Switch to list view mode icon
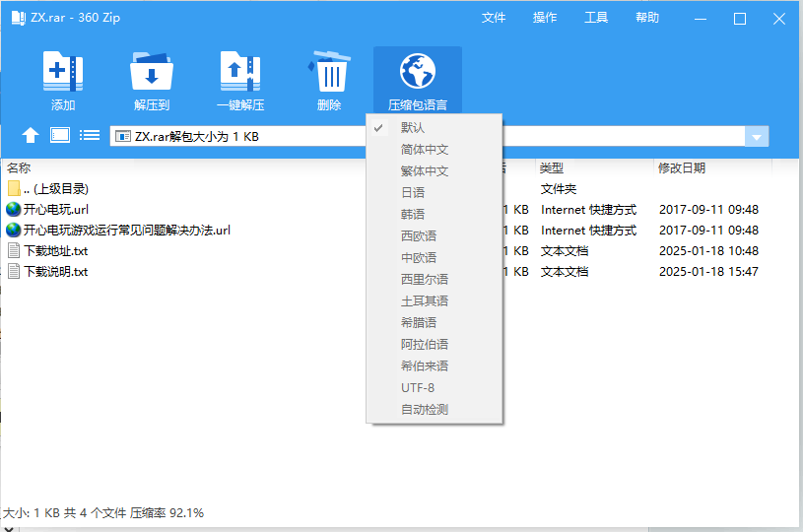The height and width of the screenshot is (532, 803). tap(90, 136)
